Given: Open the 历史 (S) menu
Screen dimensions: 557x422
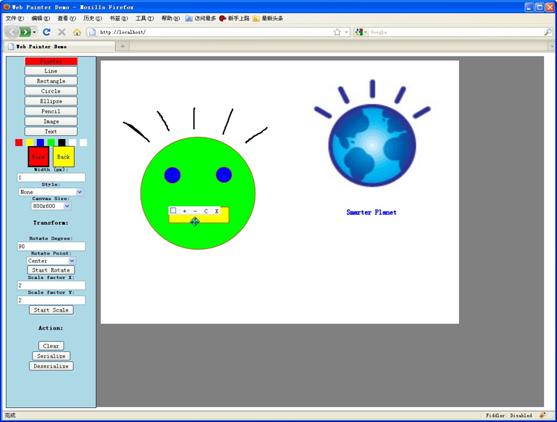Looking at the screenshot, I should (92, 18).
